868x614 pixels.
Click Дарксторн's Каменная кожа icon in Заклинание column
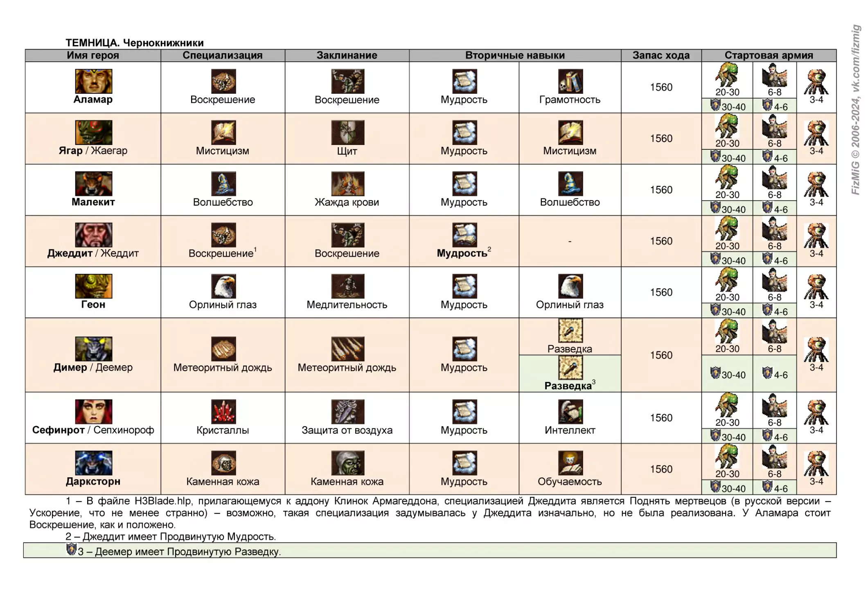click(x=347, y=463)
